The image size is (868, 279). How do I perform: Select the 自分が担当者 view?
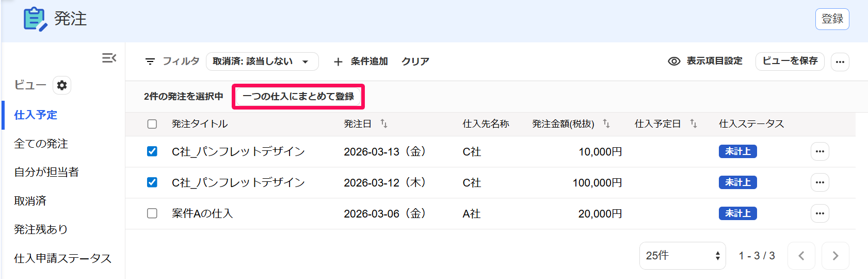pos(46,172)
